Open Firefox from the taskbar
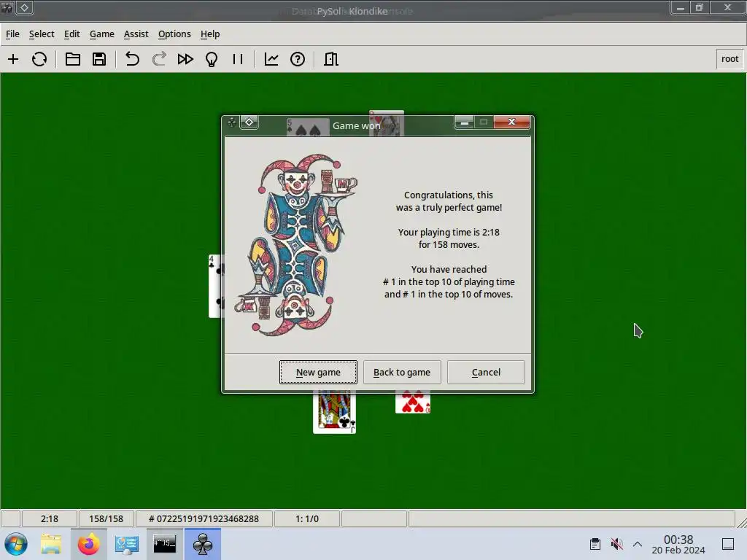Viewport: 747px width, 560px height. (x=88, y=544)
